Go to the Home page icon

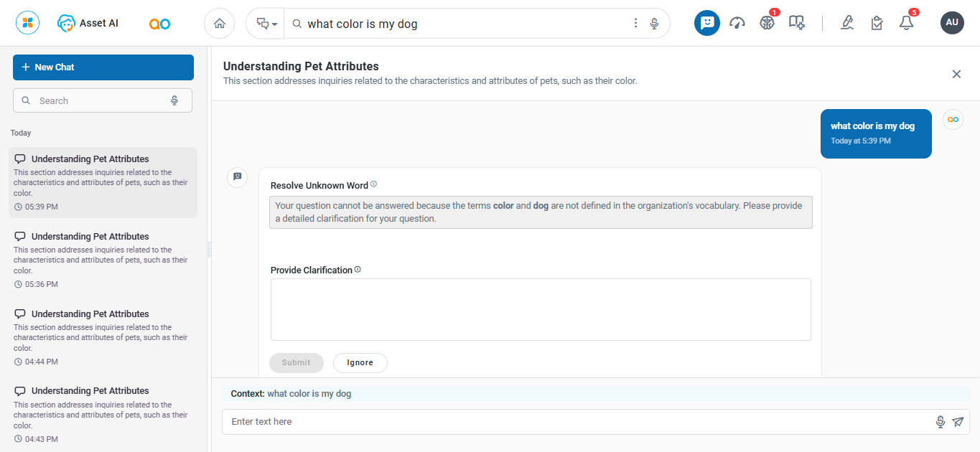click(219, 24)
